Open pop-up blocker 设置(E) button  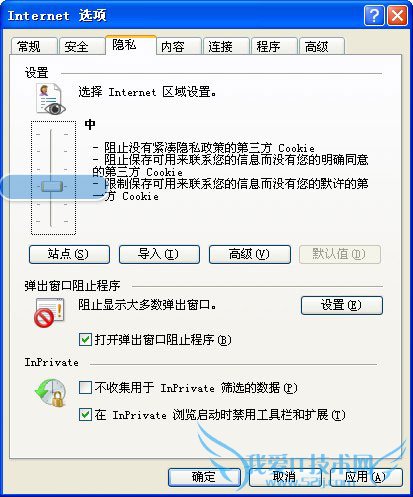point(342,305)
